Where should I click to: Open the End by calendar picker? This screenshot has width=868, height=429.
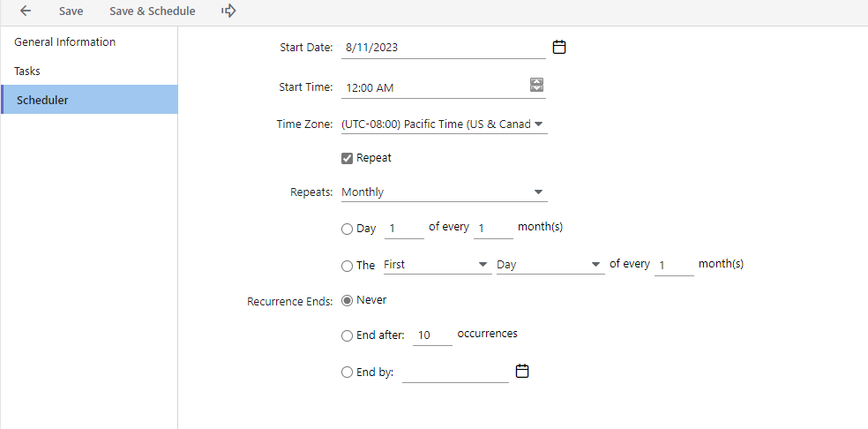[522, 371]
